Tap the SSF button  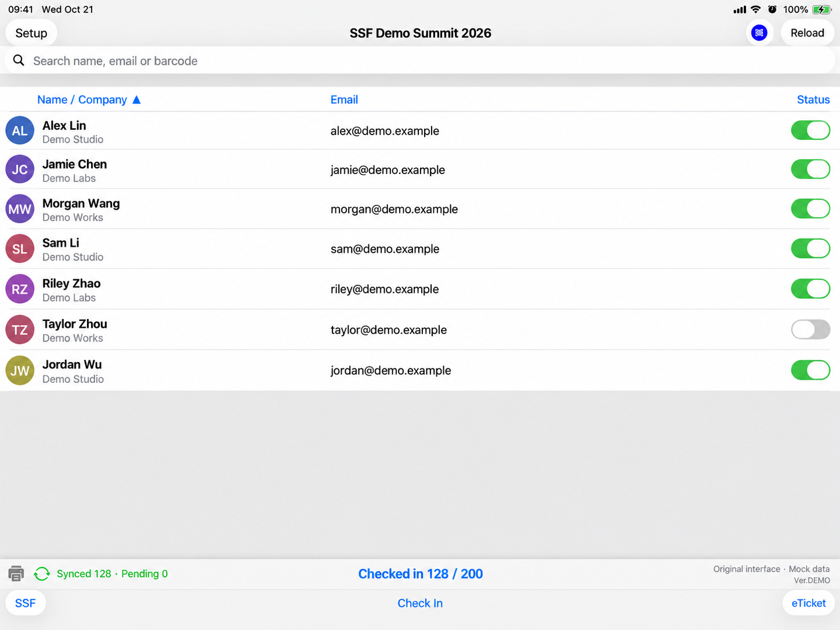26,603
